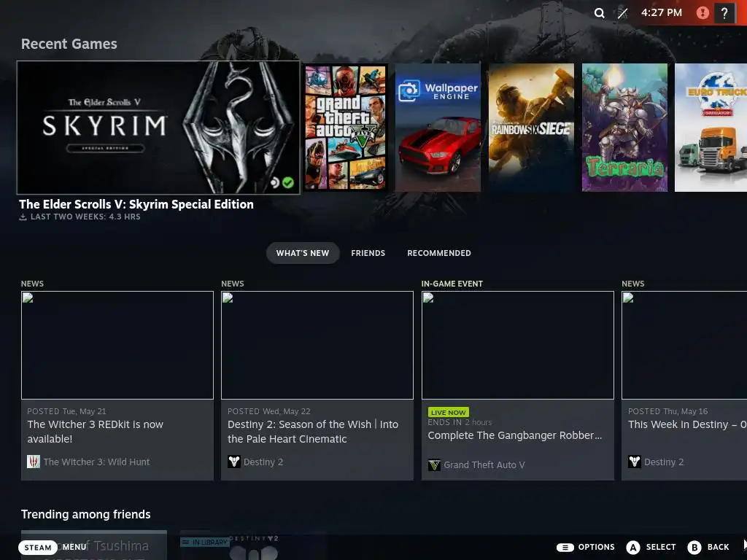Select the Rainbow Six Siege cover
Viewport: 747px width, 560px height.
tap(531, 128)
